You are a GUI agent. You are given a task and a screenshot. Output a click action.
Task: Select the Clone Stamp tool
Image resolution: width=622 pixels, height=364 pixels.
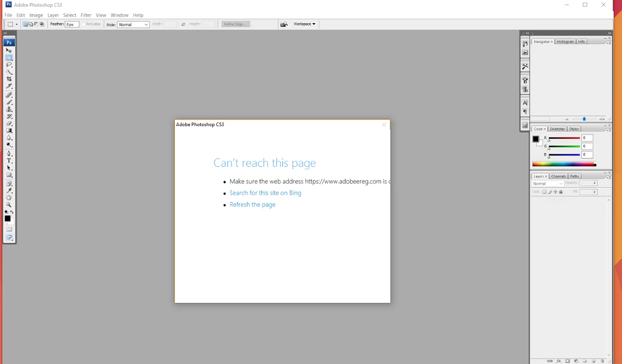pyautogui.click(x=9, y=110)
